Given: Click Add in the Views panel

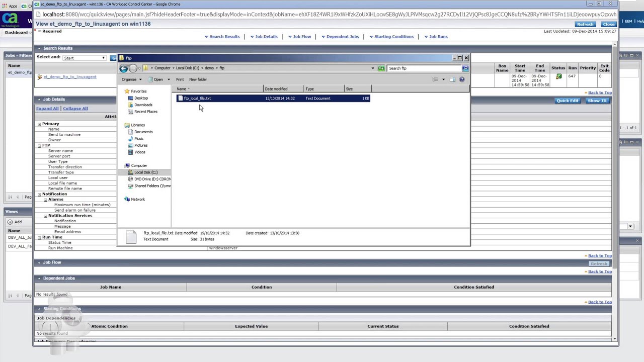Looking at the screenshot, I should [x=15, y=222].
